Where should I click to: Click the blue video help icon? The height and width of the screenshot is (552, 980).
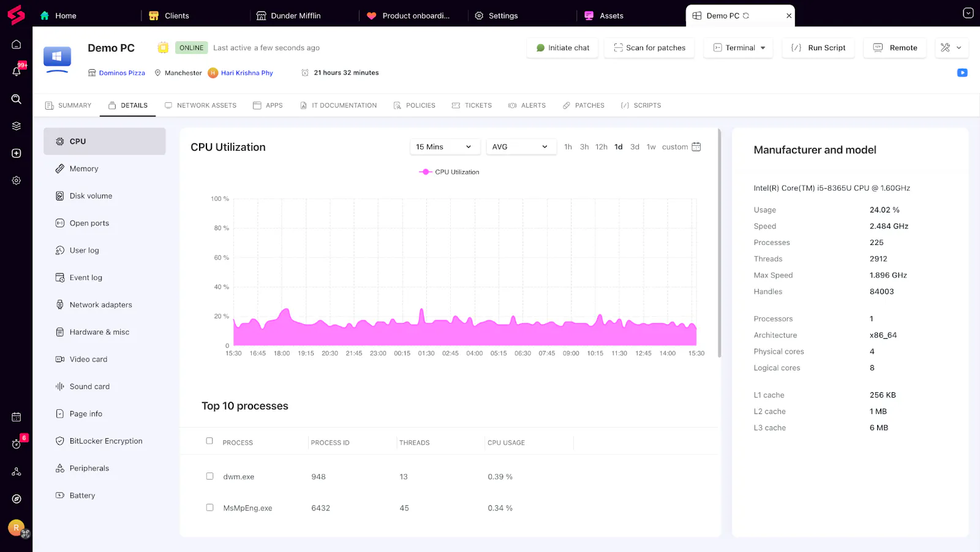coord(962,73)
